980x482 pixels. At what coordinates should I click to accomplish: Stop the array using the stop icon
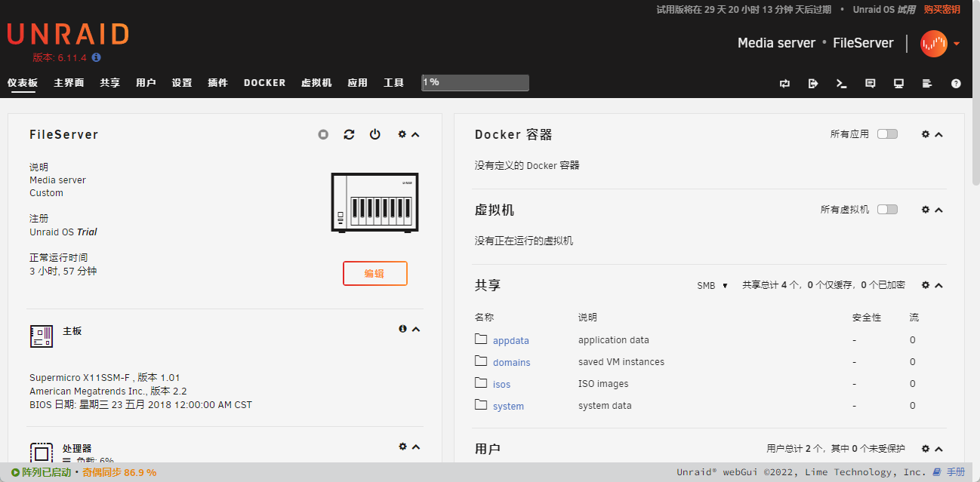coord(323,134)
